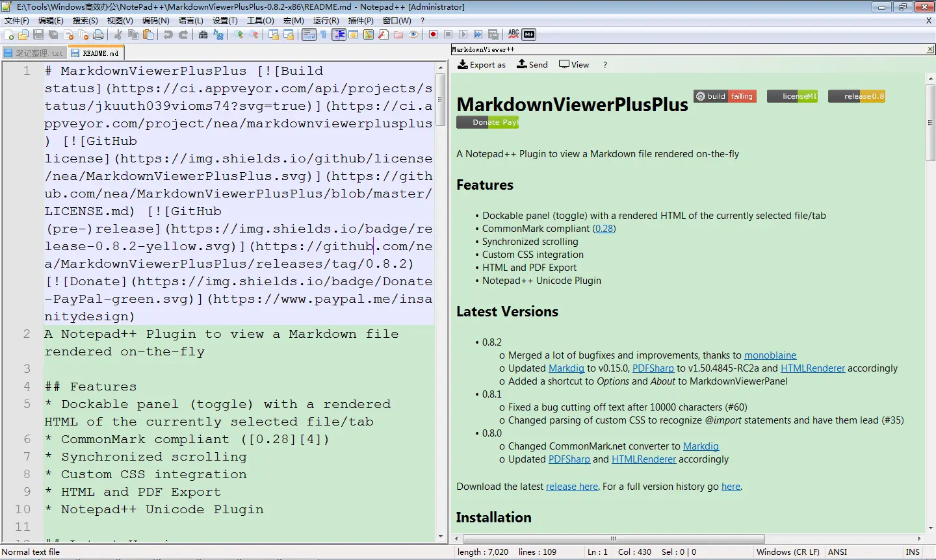Screen dimensions: 936x560
Task: Click the Donate PayPal badge
Action: click(x=487, y=122)
